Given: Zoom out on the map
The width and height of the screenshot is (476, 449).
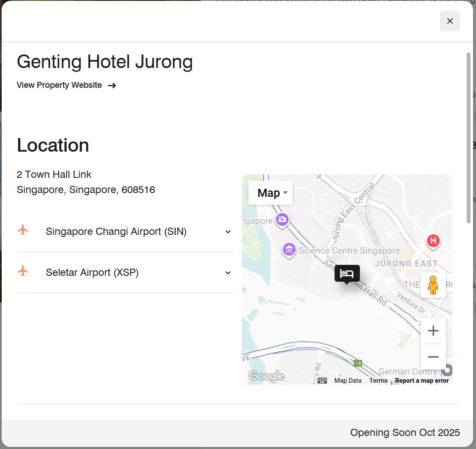Looking at the screenshot, I should pyautogui.click(x=433, y=357).
